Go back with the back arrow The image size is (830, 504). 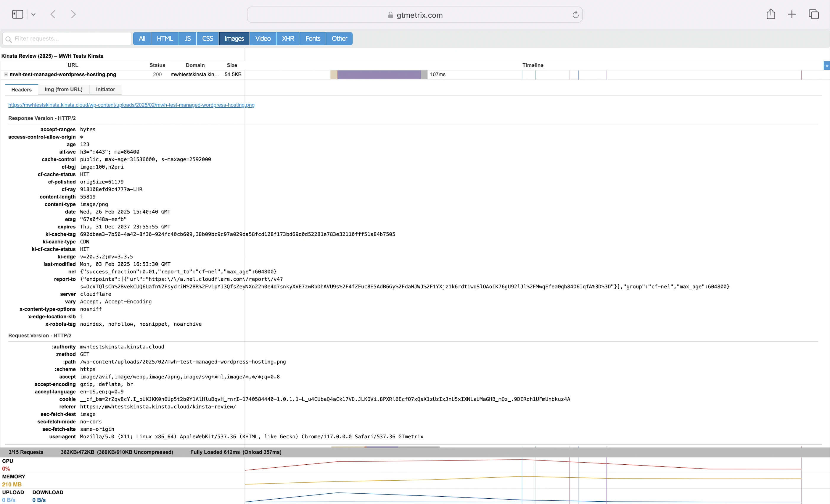point(53,14)
